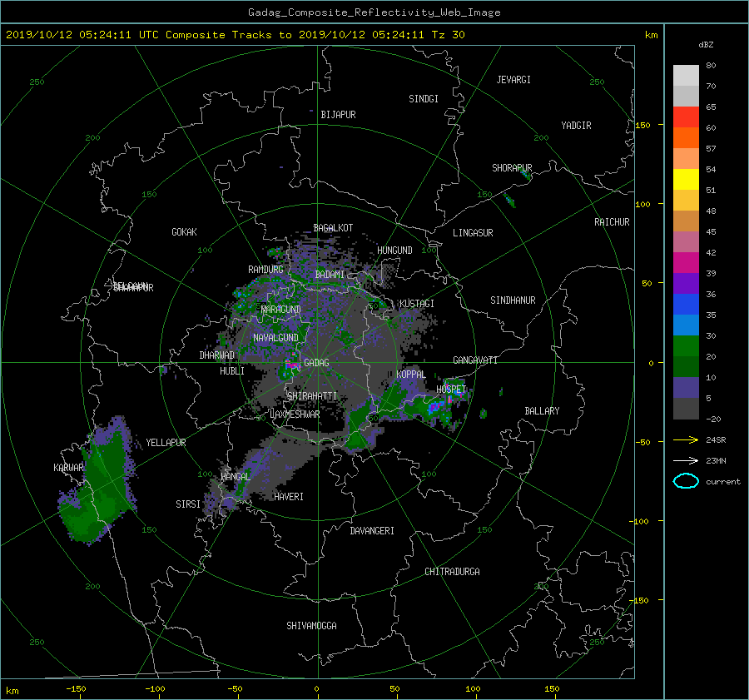The width and height of the screenshot is (749, 700).
Task: Click the light gray 70-80 dBZ swatch
Action: 686,75
